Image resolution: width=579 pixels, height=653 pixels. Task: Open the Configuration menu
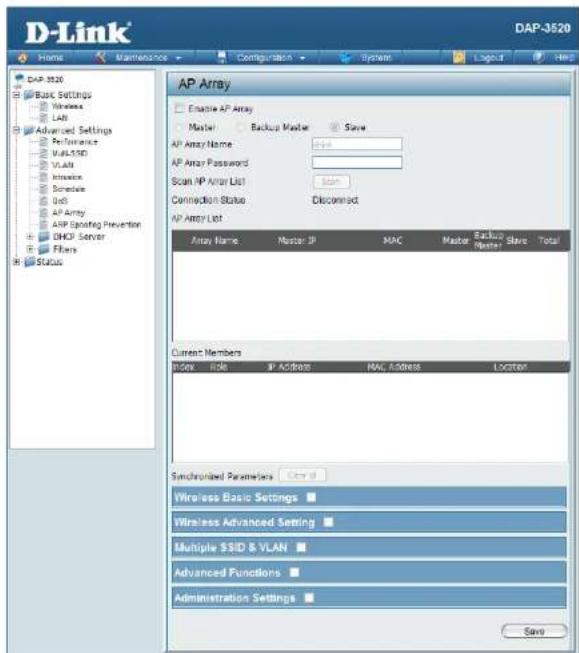[264, 57]
